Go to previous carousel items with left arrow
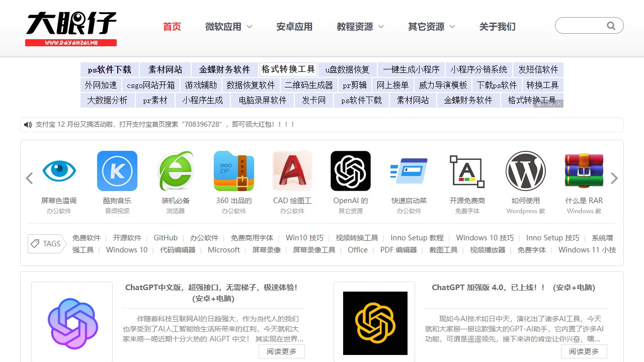 click(29, 178)
